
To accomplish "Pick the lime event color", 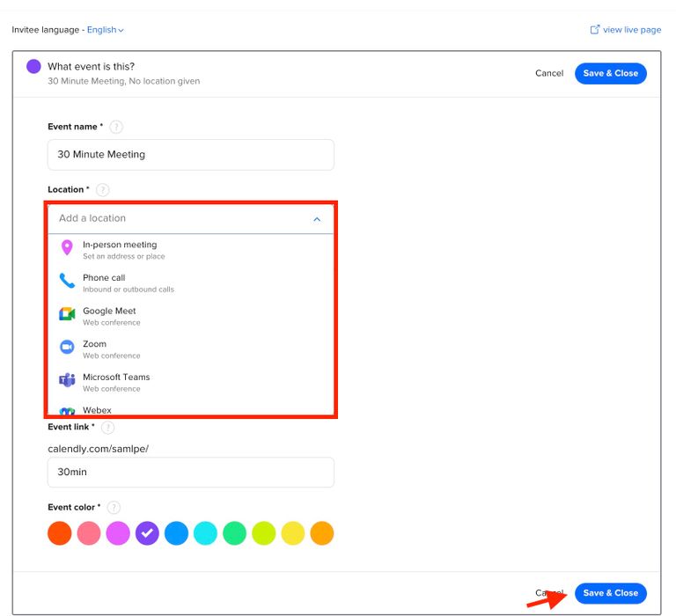I will pos(263,533).
